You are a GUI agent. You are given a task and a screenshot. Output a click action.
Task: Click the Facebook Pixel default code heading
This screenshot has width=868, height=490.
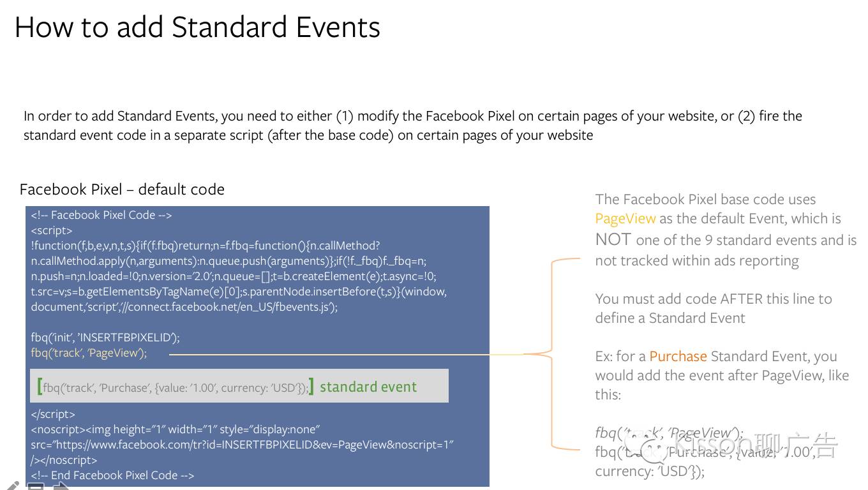[122, 189]
